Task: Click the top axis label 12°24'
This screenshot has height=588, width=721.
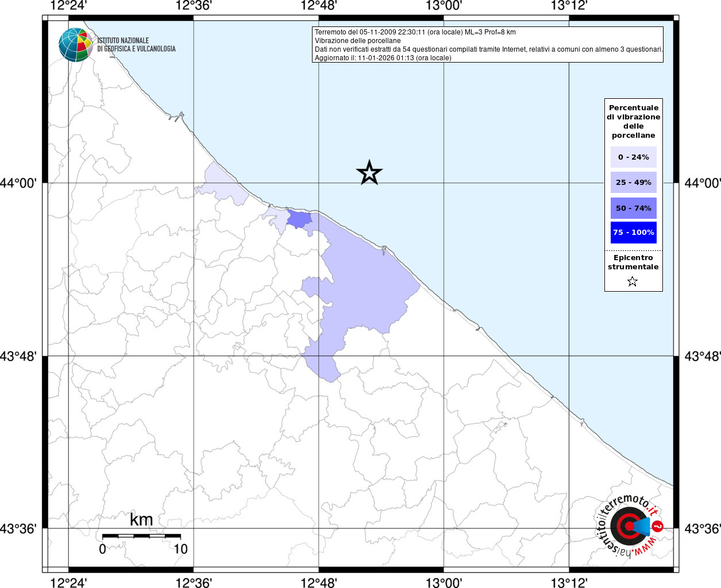Action: click(x=68, y=6)
